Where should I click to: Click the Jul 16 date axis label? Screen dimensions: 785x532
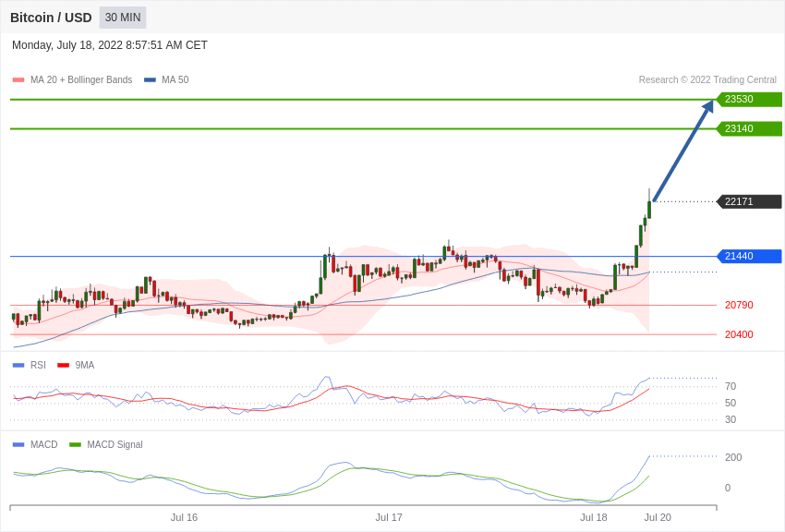point(184,517)
